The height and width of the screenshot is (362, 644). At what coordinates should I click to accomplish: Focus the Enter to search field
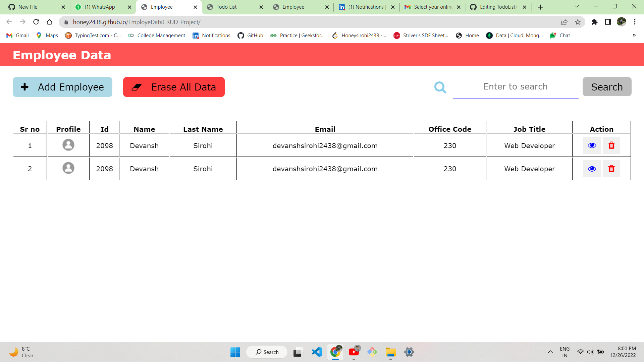coord(515,87)
